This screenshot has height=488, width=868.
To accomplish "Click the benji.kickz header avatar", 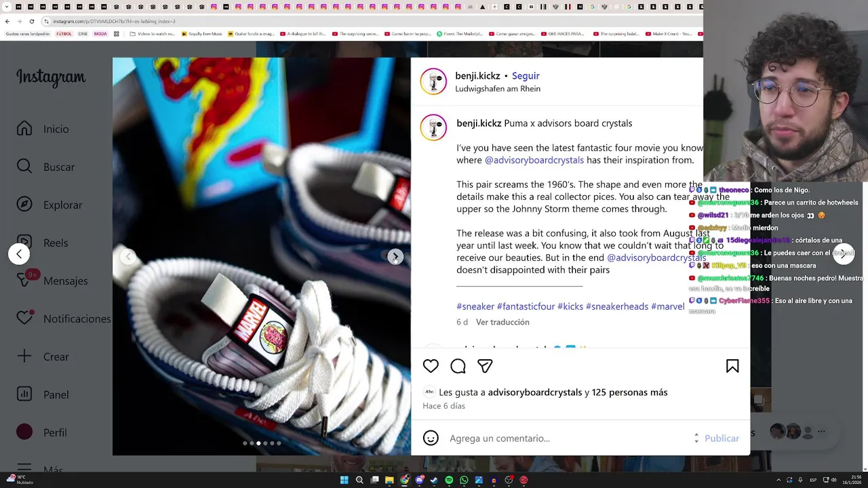I will click(x=433, y=81).
